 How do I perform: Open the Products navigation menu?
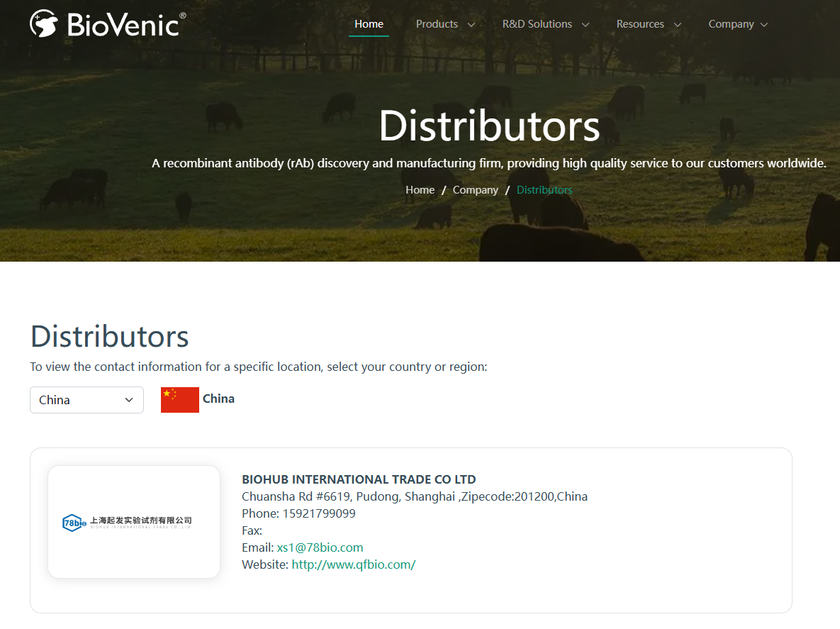(437, 24)
